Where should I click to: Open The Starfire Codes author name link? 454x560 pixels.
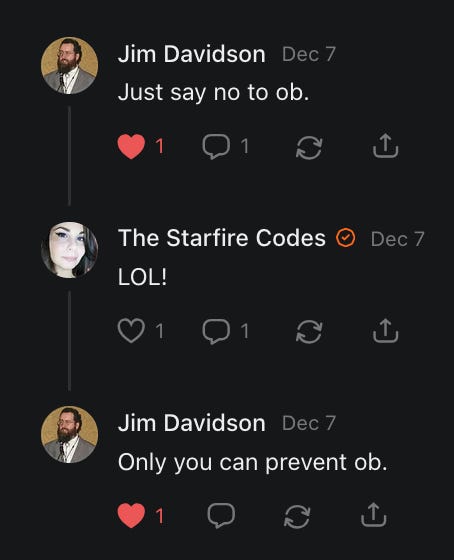tap(222, 238)
